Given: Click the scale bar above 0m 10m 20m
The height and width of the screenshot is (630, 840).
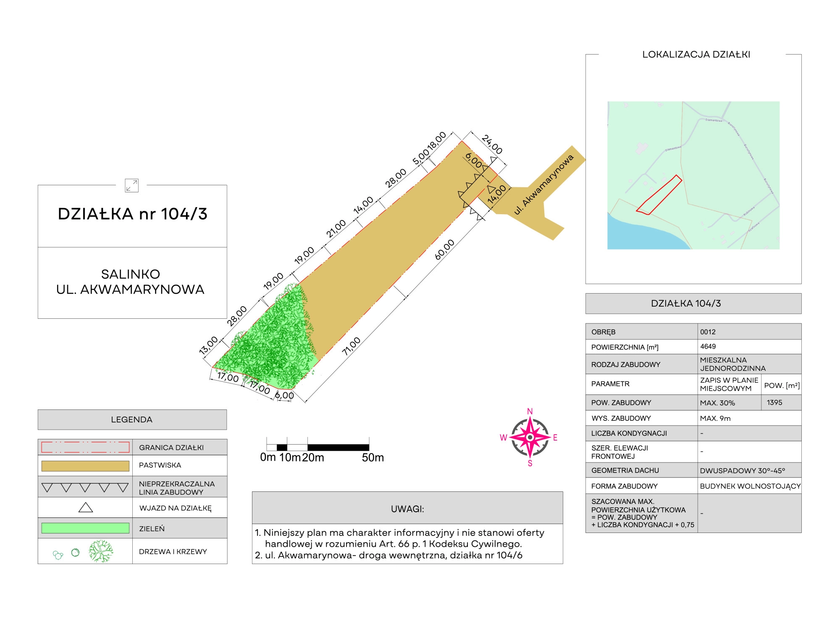Looking at the screenshot, I should point(318,447).
